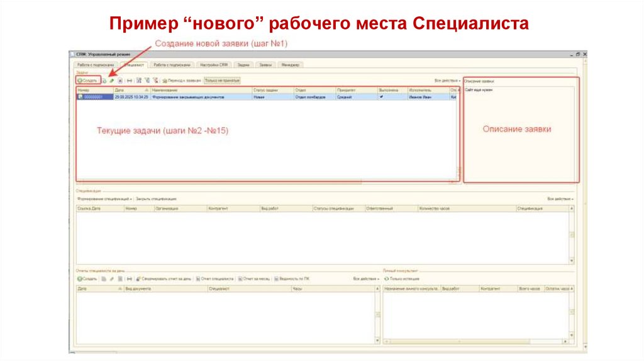Screen dimensions: 644x361
Task: Open the Формирование спецификаций dropdown
Action: click(104, 199)
